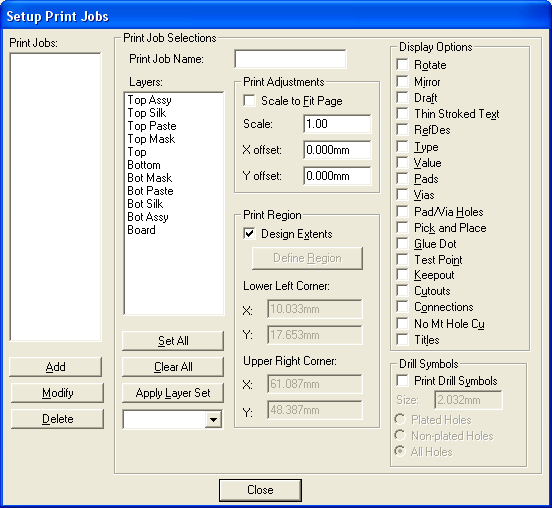The height and width of the screenshot is (508, 552).
Task: Toggle the Titles checkbox
Action: tap(402, 339)
